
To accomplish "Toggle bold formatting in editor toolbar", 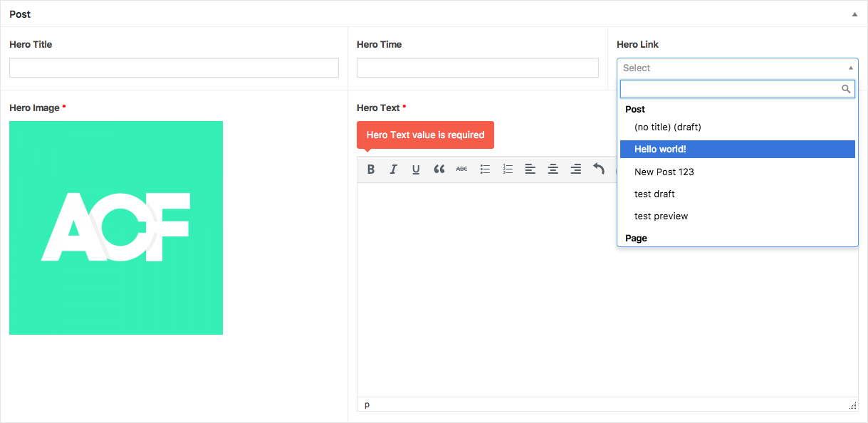I will (x=370, y=169).
